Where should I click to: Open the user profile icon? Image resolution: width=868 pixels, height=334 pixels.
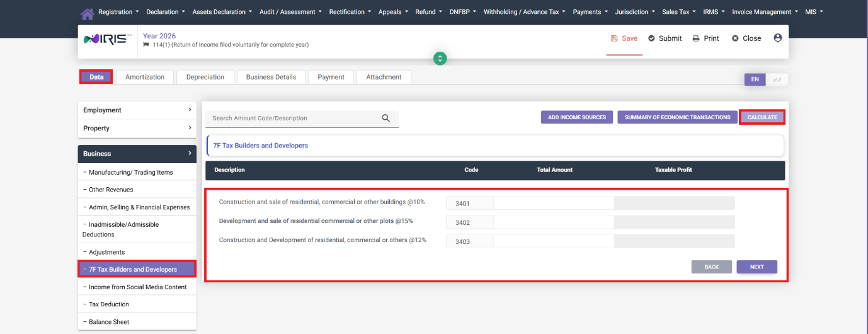point(777,38)
